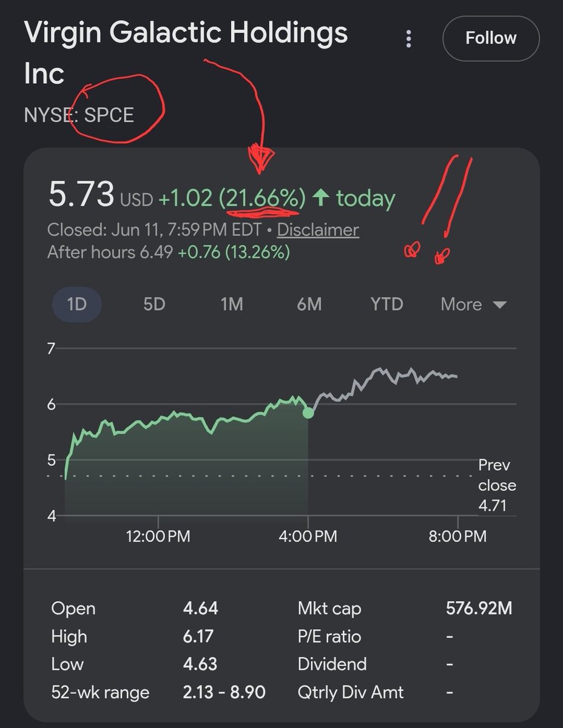Click the 5.73 USD price figure
The height and width of the screenshot is (728, 563).
pyautogui.click(x=100, y=196)
